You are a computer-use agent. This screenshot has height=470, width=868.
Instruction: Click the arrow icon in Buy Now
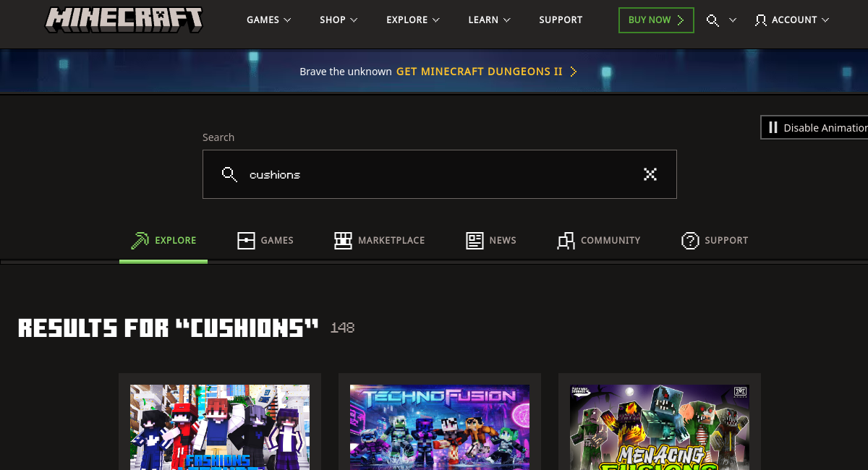pyautogui.click(x=680, y=20)
